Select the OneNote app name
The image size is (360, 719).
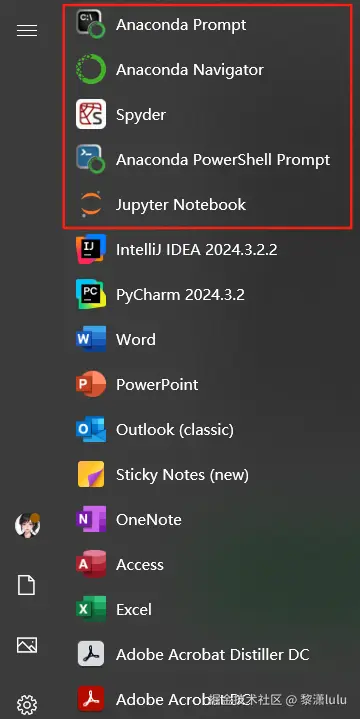149,520
